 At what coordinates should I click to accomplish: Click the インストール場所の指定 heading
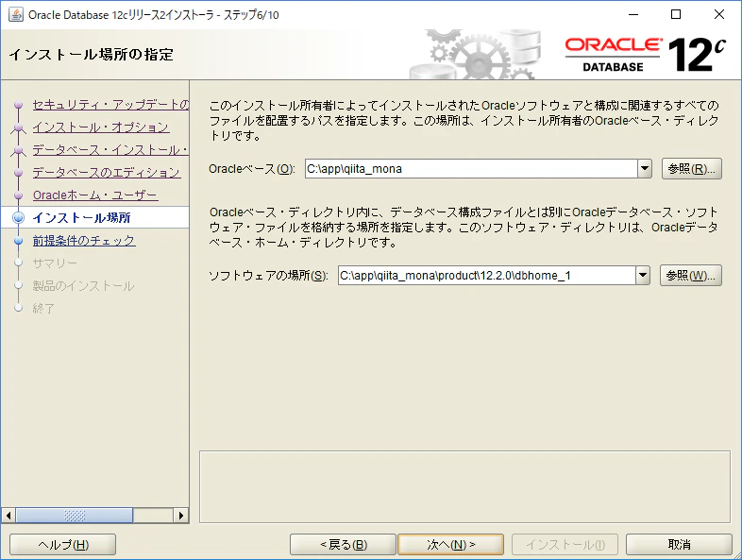coord(92,55)
